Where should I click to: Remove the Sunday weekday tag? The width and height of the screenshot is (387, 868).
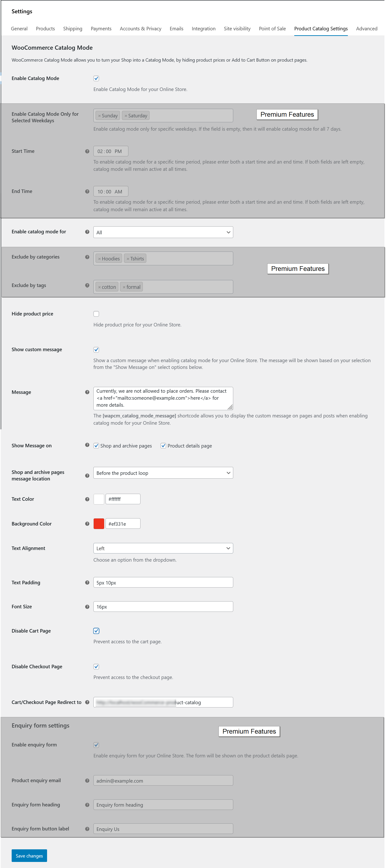(99, 116)
